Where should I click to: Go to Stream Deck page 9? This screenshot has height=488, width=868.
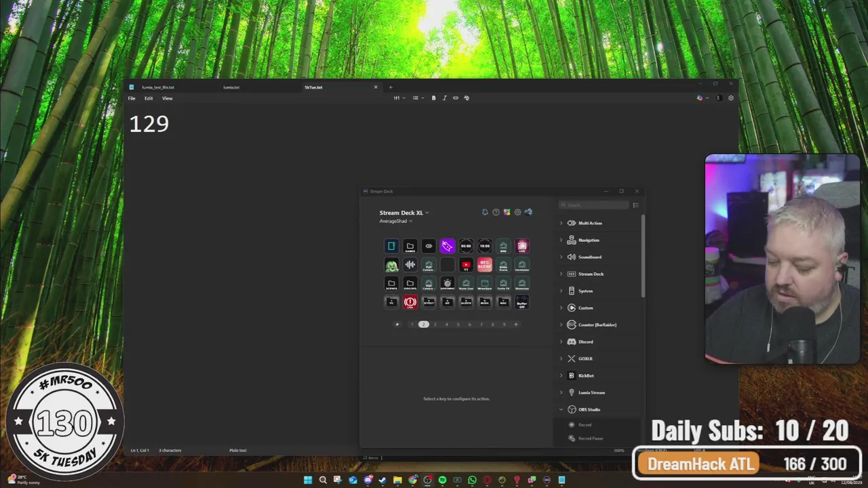504,325
